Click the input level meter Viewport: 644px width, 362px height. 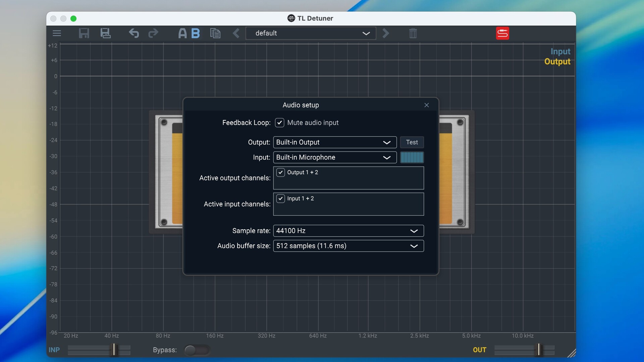(x=412, y=157)
